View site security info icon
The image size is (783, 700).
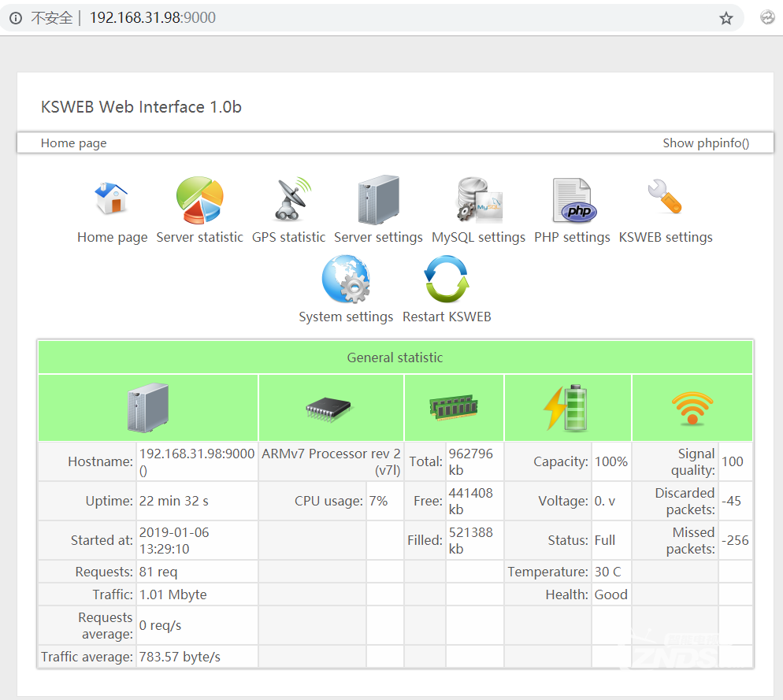click(x=16, y=18)
